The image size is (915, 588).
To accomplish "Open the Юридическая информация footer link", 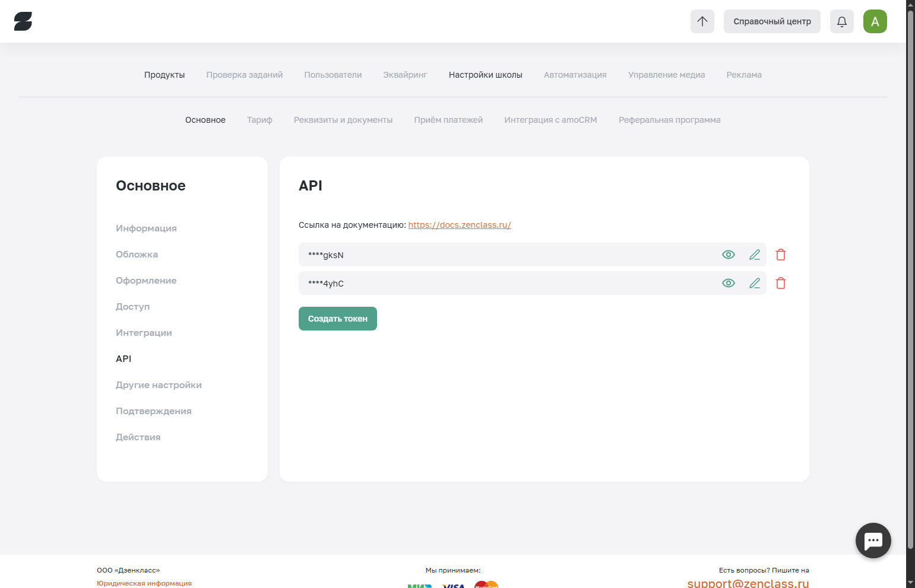I will point(144,583).
